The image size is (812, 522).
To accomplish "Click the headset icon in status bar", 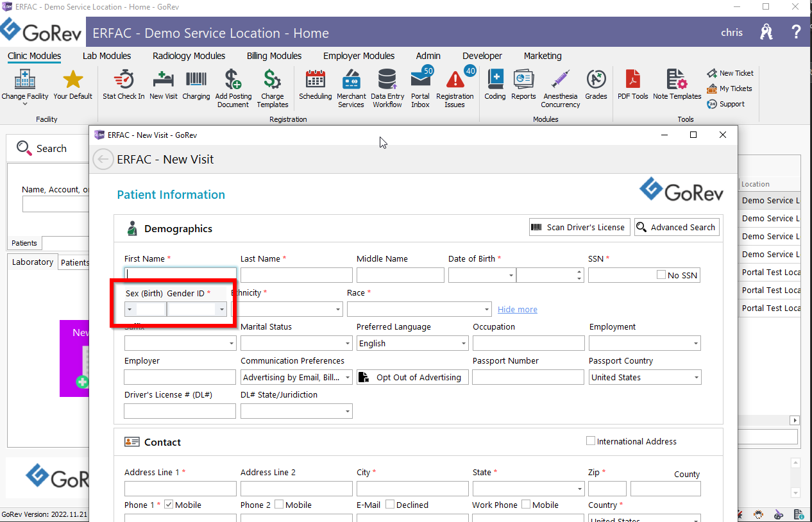I will tap(759, 514).
